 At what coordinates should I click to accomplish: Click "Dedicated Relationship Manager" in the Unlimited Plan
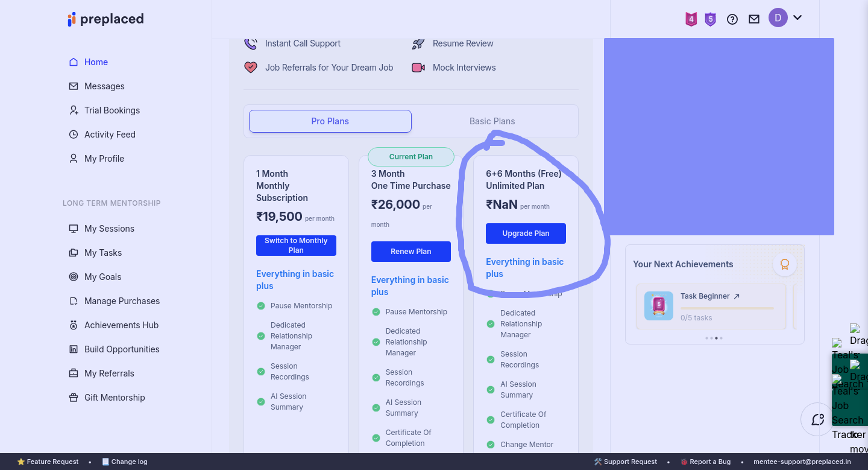coord(521,324)
